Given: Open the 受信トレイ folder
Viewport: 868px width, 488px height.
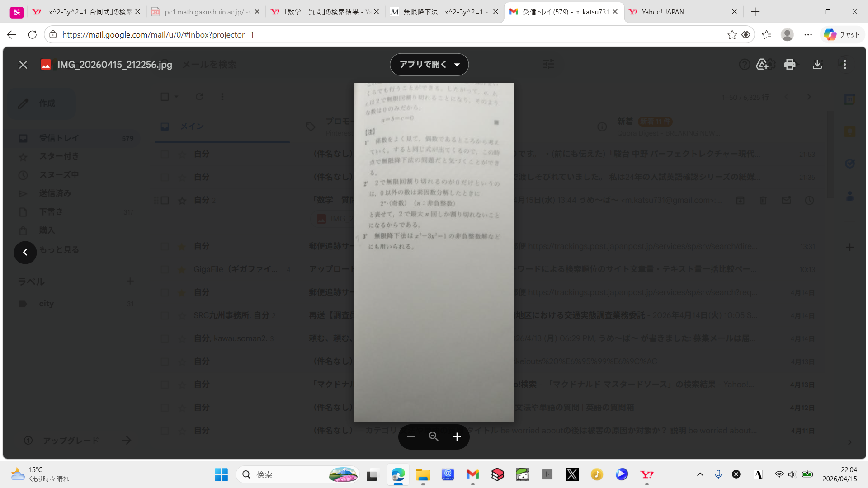Looking at the screenshot, I should coord(59,138).
